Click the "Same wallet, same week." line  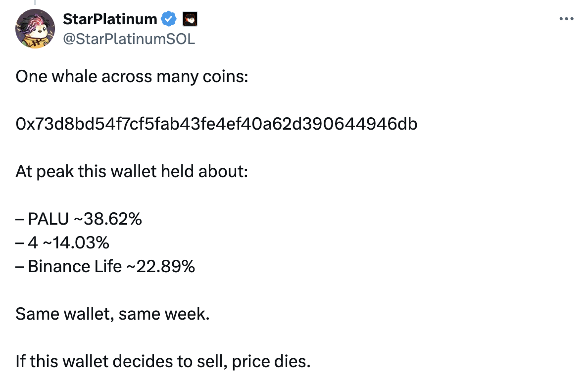(x=112, y=314)
